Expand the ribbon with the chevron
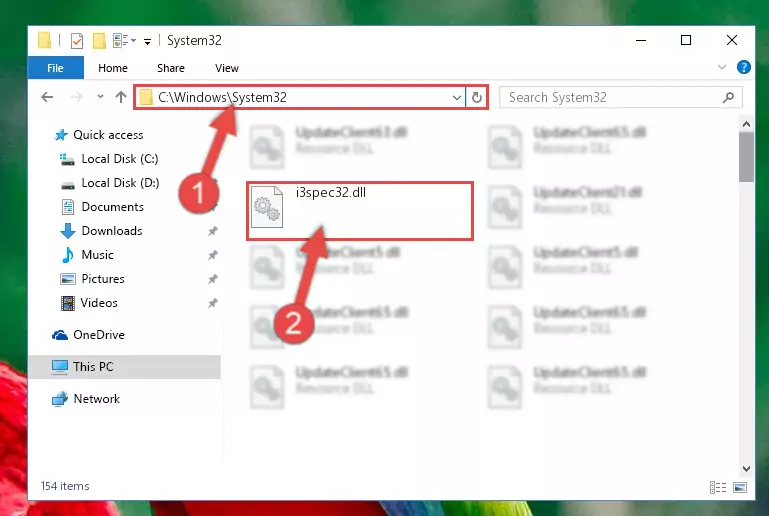The width and height of the screenshot is (769, 516). [721, 67]
